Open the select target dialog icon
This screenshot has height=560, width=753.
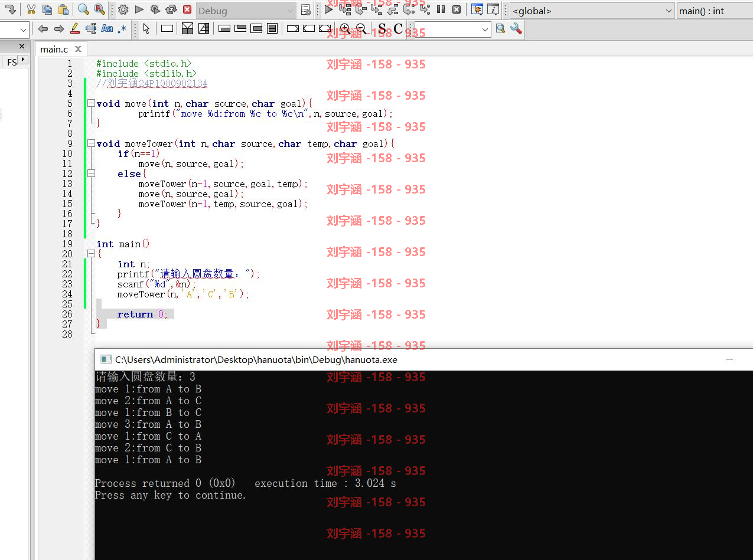(306, 10)
